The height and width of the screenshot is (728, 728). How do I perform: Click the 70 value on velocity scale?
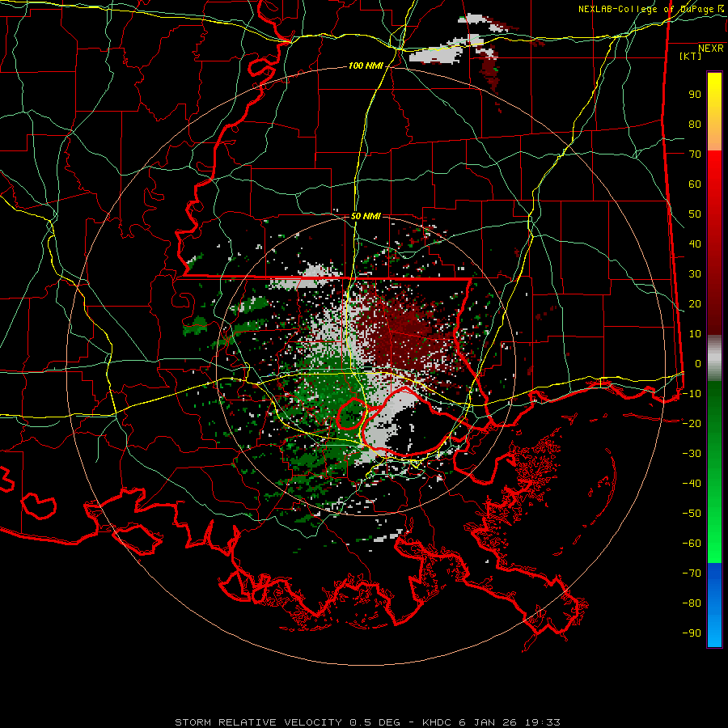point(695,154)
